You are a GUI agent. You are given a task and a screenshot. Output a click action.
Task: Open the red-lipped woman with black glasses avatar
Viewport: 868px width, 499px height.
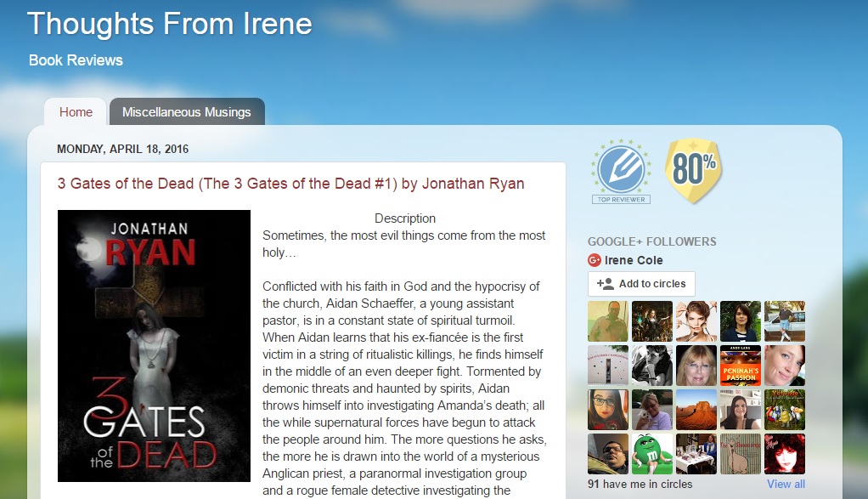pos(608,410)
